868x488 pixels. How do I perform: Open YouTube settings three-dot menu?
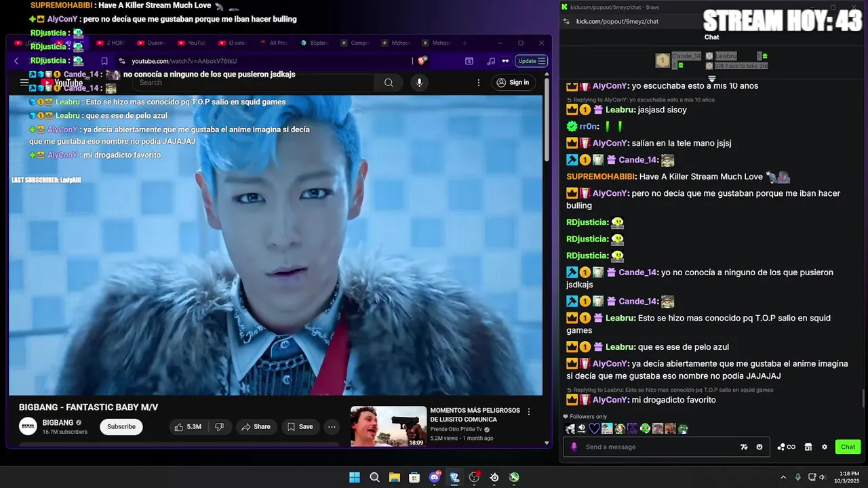click(478, 83)
